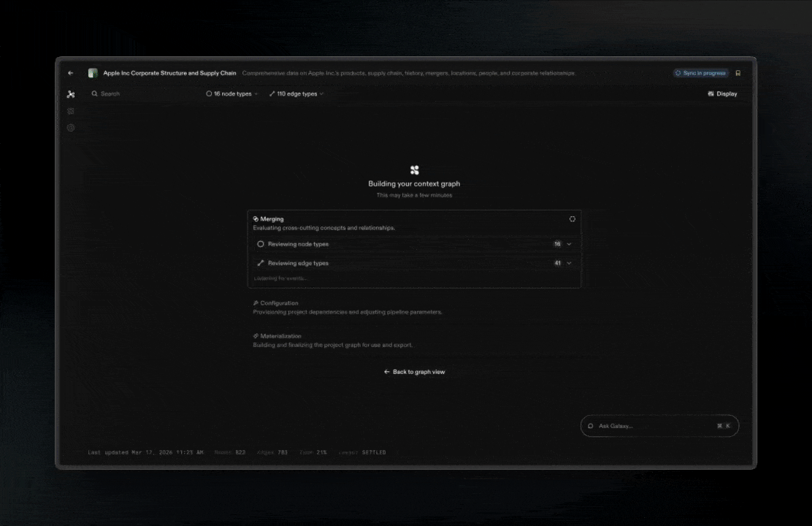Open the graph view sidebar icon
The width and height of the screenshot is (812, 526).
(71, 94)
